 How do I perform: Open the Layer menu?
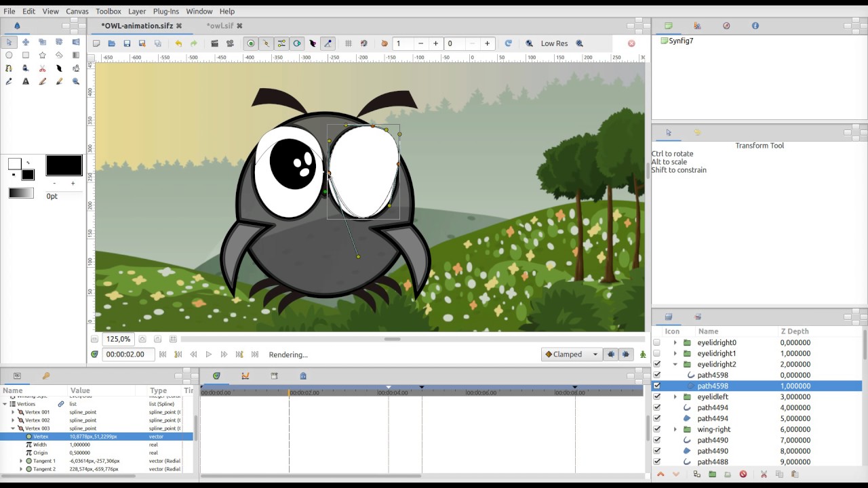[137, 12]
